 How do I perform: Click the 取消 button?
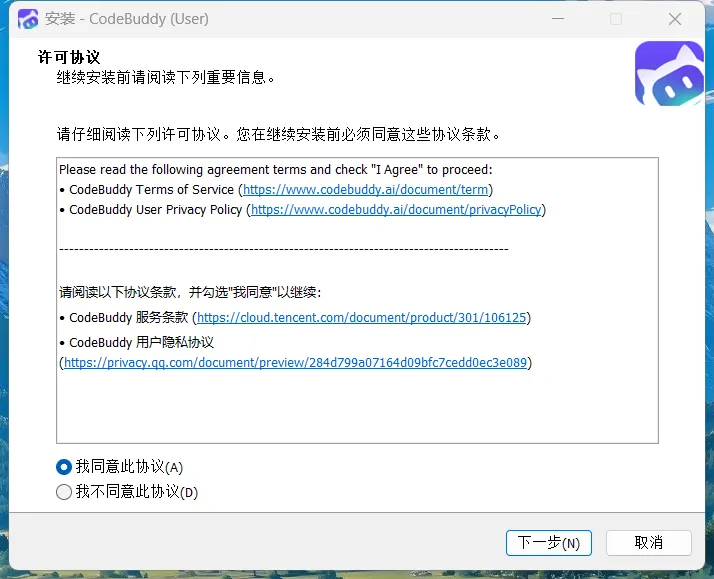(648, 543)
